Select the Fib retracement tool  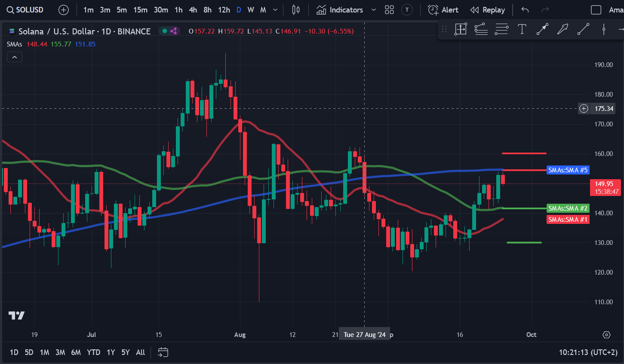coord(481,29)
